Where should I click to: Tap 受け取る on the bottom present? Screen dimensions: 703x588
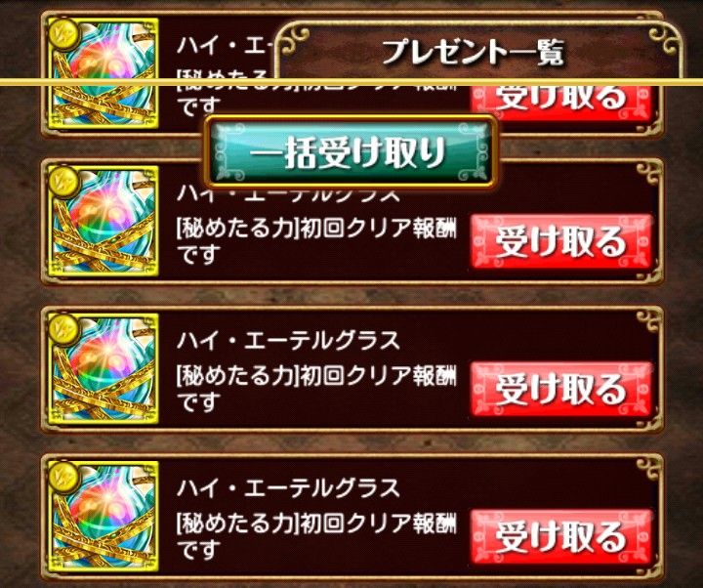click(561, 536)
